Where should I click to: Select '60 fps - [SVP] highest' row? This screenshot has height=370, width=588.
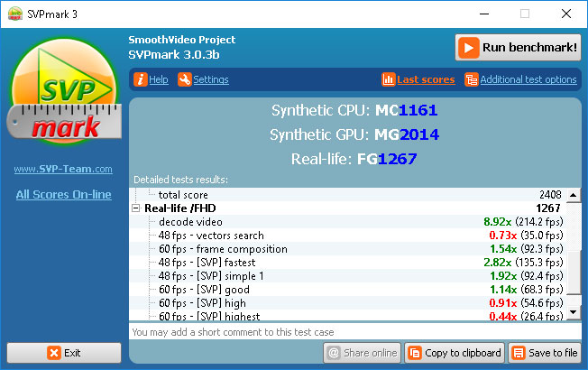pos(347,315)
